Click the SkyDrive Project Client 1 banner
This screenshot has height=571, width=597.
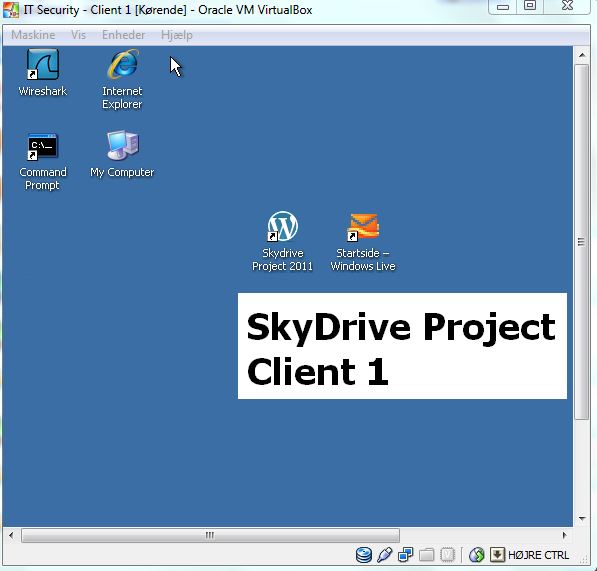[402, 346]
